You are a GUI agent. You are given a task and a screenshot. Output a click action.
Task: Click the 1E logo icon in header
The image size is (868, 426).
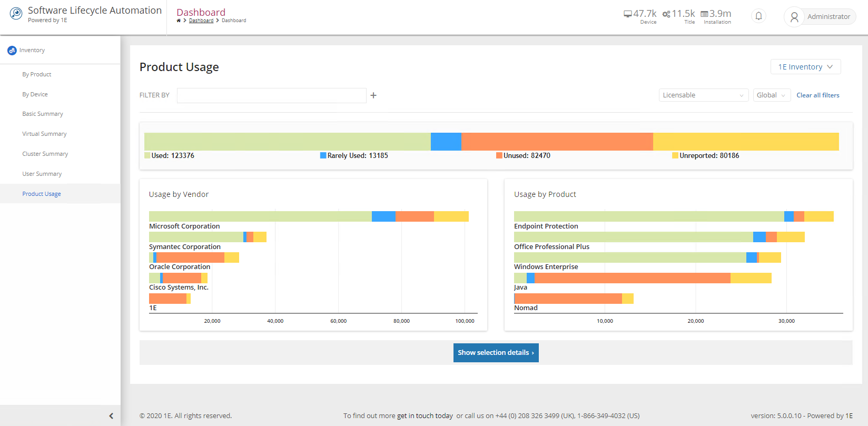[x=16, y=14]
